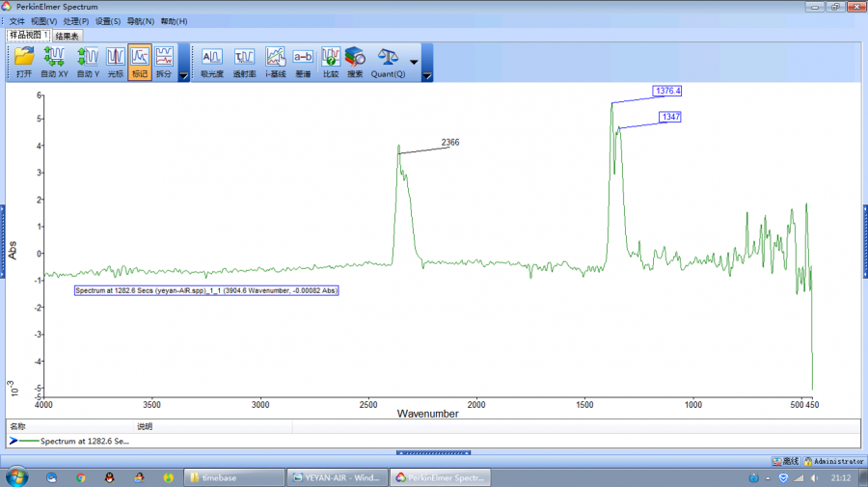Select the 光标 cursor tool
This screenshot has width=868, height=487.
(115, 61)
